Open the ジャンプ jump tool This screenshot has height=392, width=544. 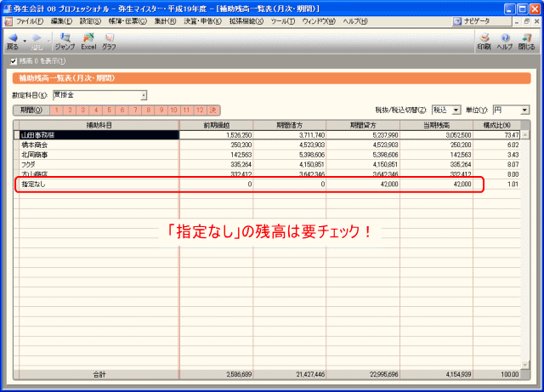point(65,42)
